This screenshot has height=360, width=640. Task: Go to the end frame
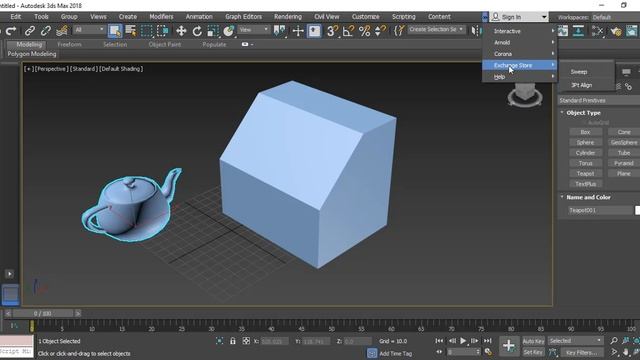(x=487, y=340)
